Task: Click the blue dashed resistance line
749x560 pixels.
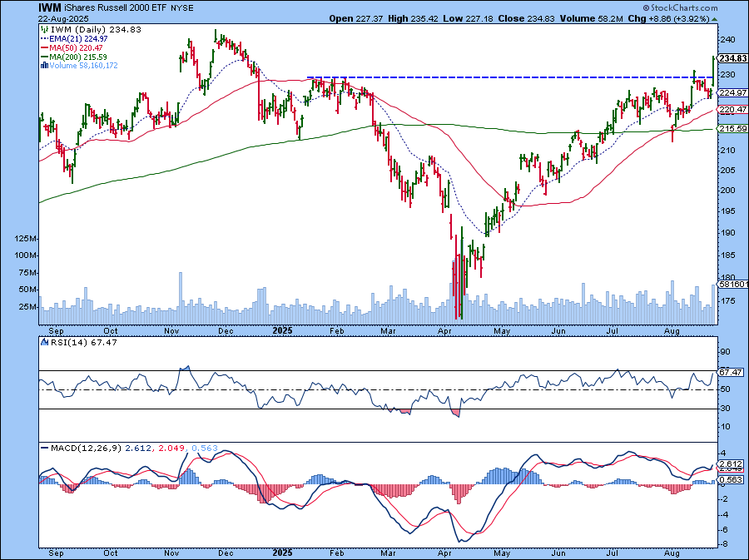Action: [x=499, y=77]
